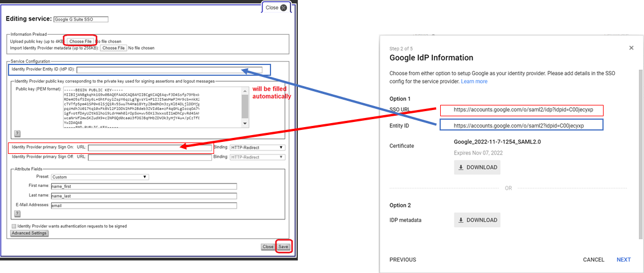Choose File for Import Identity Provider metadata
This screenshot has width=644, height=273.
click(x=113, y=48)
